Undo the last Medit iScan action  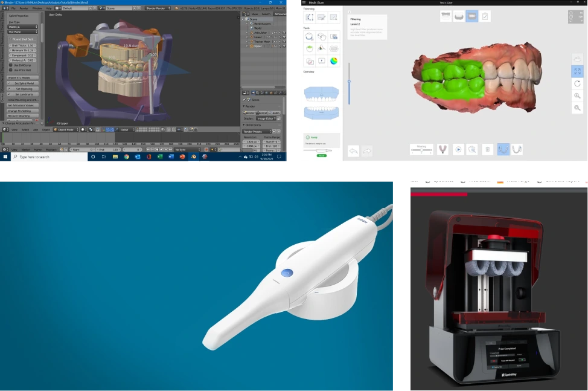[353, 150]
